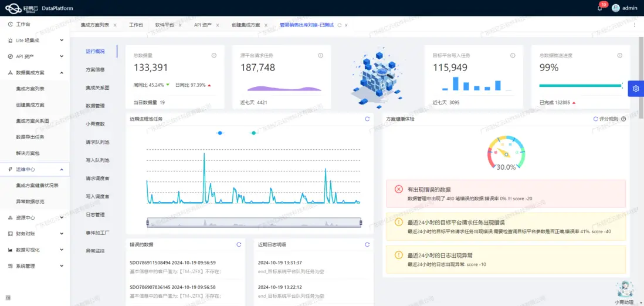The width and height of the screenshot is (644, 306).
Task: Close the 创建集成方案 tab
Action: point(266,25)
